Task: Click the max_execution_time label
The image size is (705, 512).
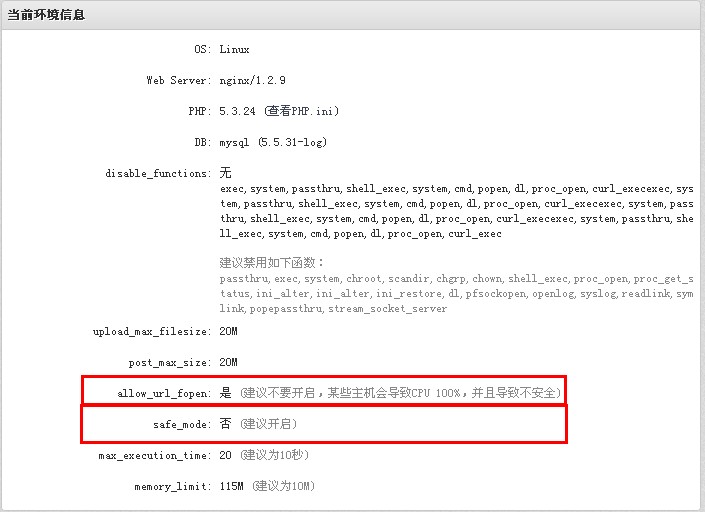Action: [x=155, y=455]
